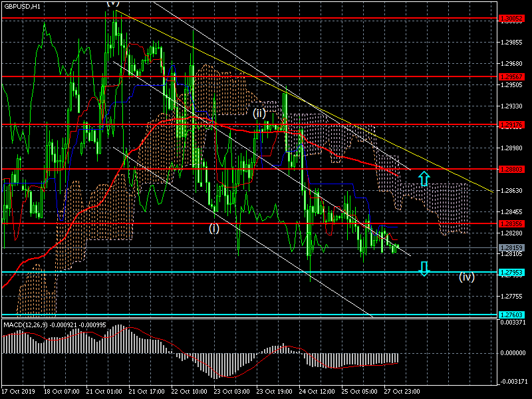Click the red 1.28356 price tag

tap(511, 223)
